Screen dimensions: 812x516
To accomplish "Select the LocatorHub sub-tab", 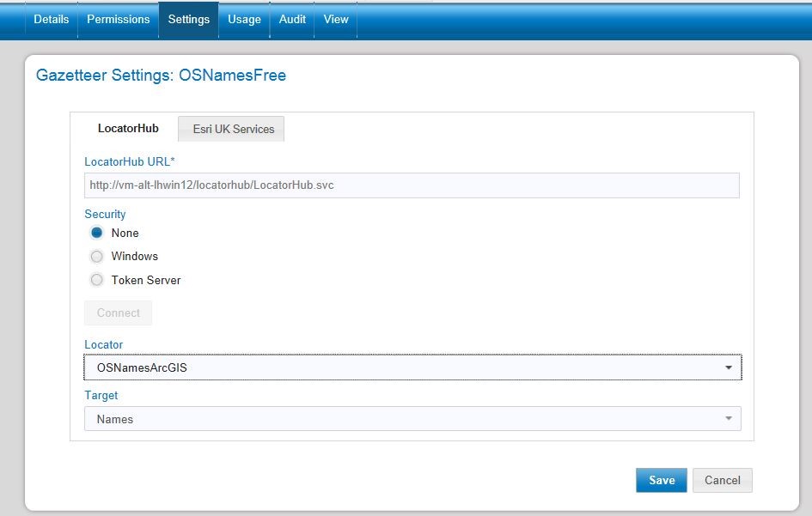I will (x=128, y=128).
